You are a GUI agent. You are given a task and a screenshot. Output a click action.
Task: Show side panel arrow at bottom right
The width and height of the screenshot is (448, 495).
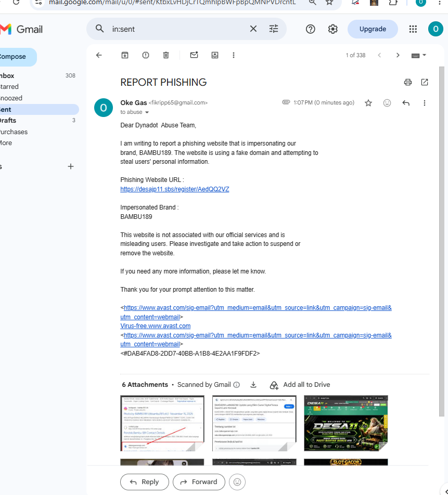click(x=445, y=492)
